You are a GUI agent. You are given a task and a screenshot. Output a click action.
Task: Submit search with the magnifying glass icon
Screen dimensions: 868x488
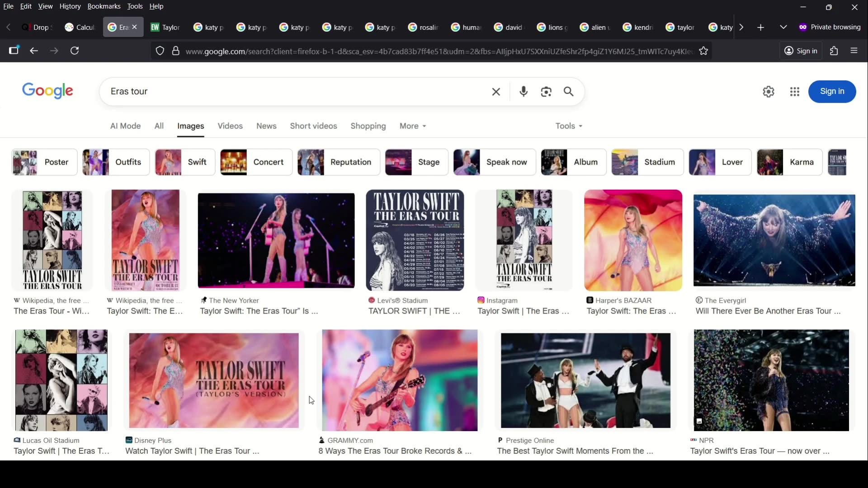(x=569, y=92)
